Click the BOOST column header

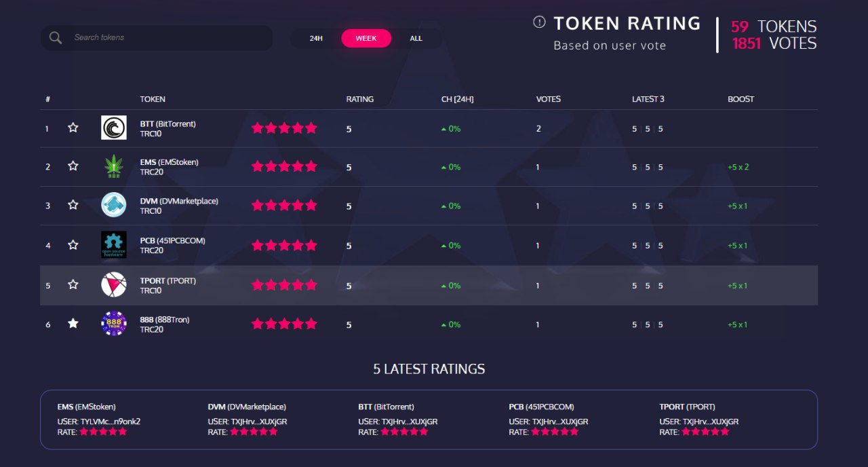741,99
